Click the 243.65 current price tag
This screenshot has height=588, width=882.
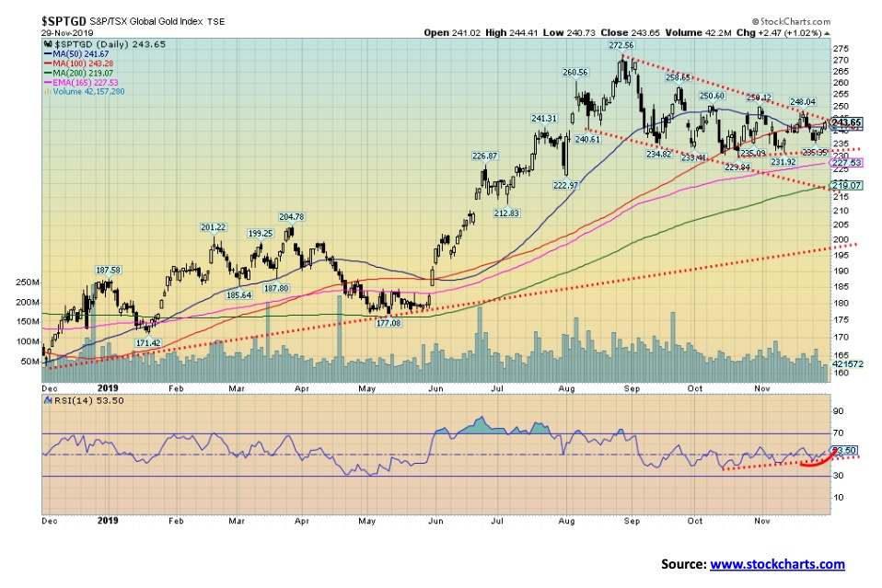[846, 122]
